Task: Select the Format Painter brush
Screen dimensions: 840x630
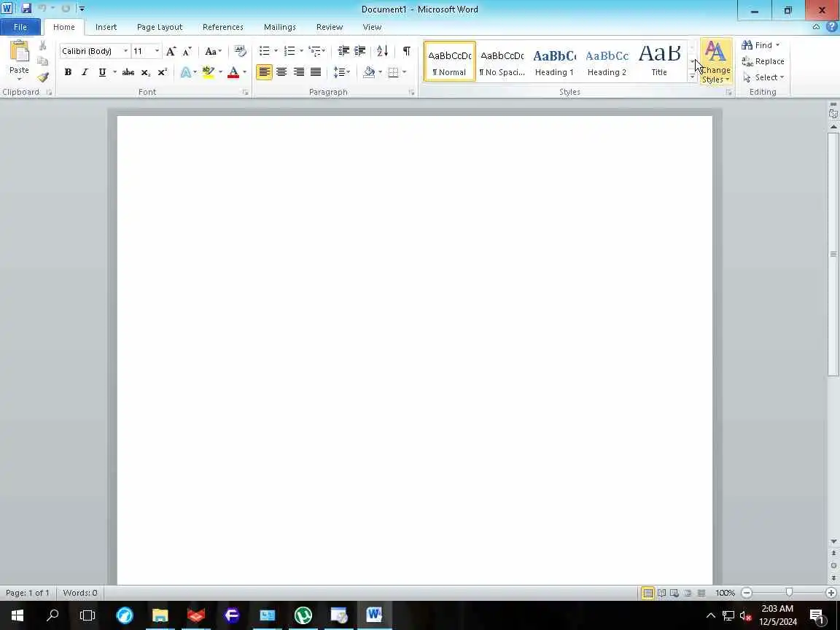Action: click(43, 77)
